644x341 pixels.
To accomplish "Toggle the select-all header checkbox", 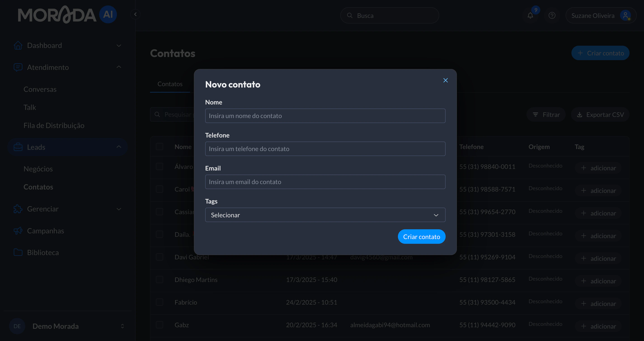I will point(160,147).
